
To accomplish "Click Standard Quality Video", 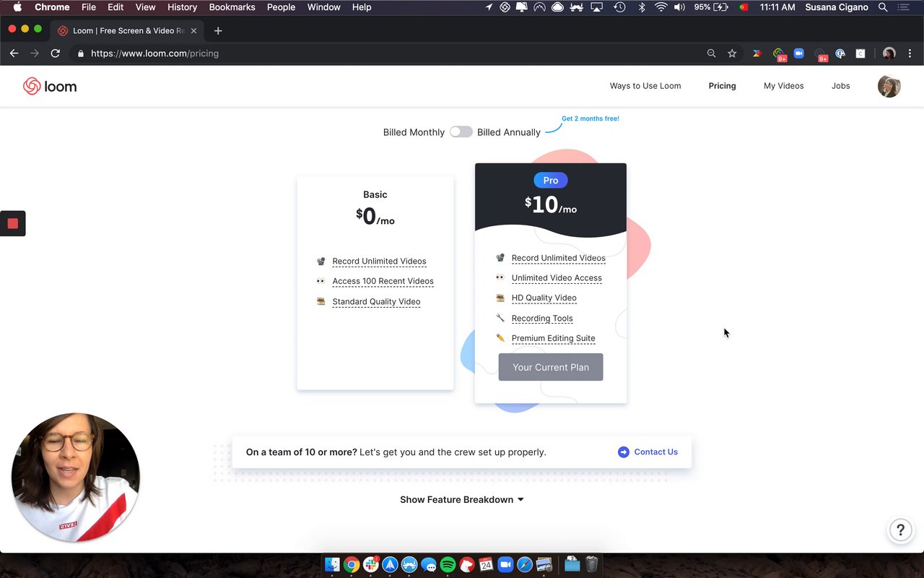I will [376, 302].
